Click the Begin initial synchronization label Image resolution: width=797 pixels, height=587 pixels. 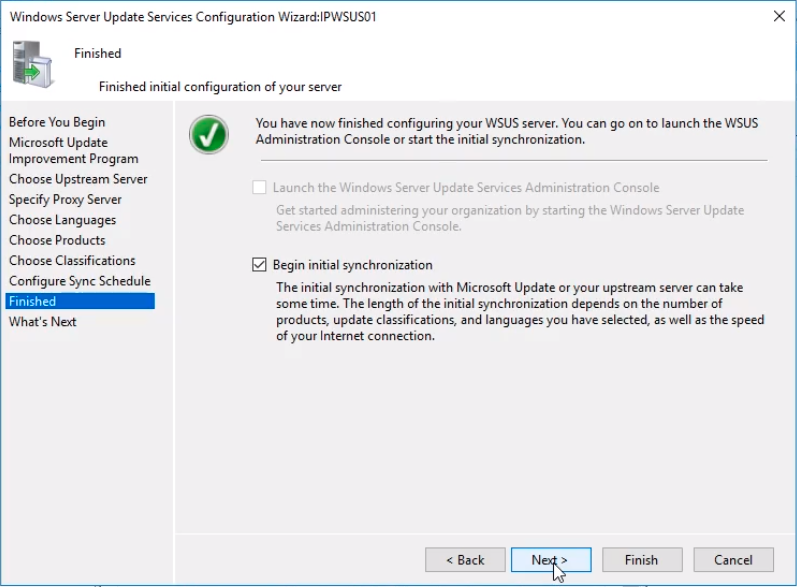coord(352,265)
